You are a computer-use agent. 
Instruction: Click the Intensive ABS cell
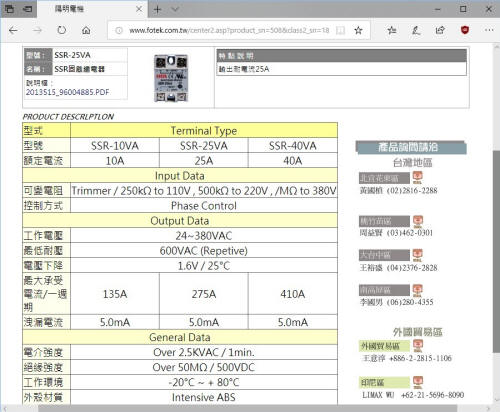(x=204, y=397)
